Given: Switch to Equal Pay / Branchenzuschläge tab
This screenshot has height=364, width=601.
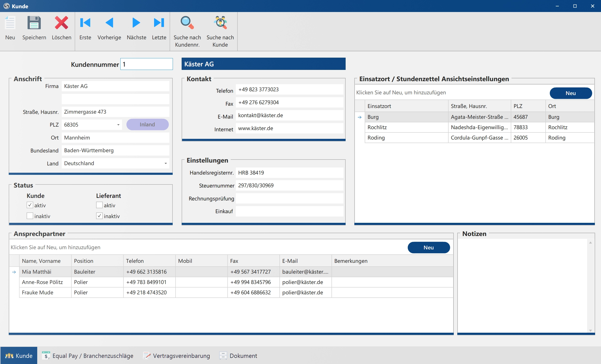Looking at the screenshot, I should point(88,356).
